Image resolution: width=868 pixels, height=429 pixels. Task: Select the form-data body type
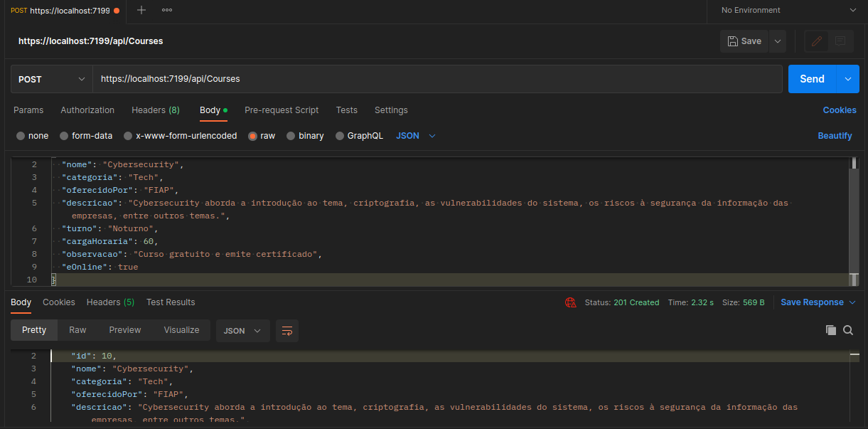point(86,136)
